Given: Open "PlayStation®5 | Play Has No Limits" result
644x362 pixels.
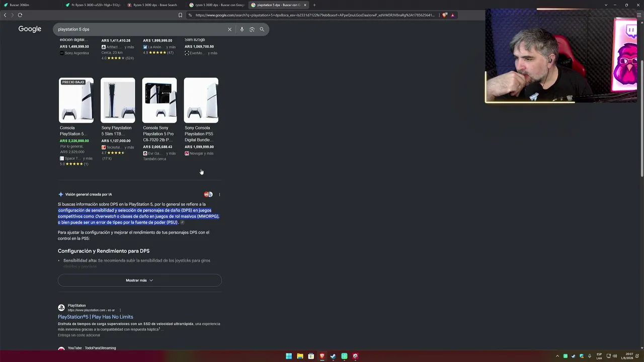Looking at the screenshot, I should [96, 317].
